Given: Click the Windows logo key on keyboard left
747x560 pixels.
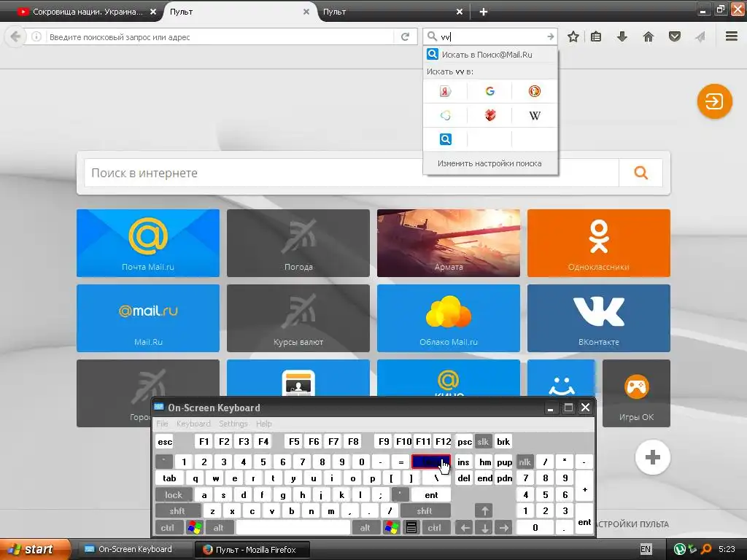Looking at the screenshot, I should [x=194, y=527].
